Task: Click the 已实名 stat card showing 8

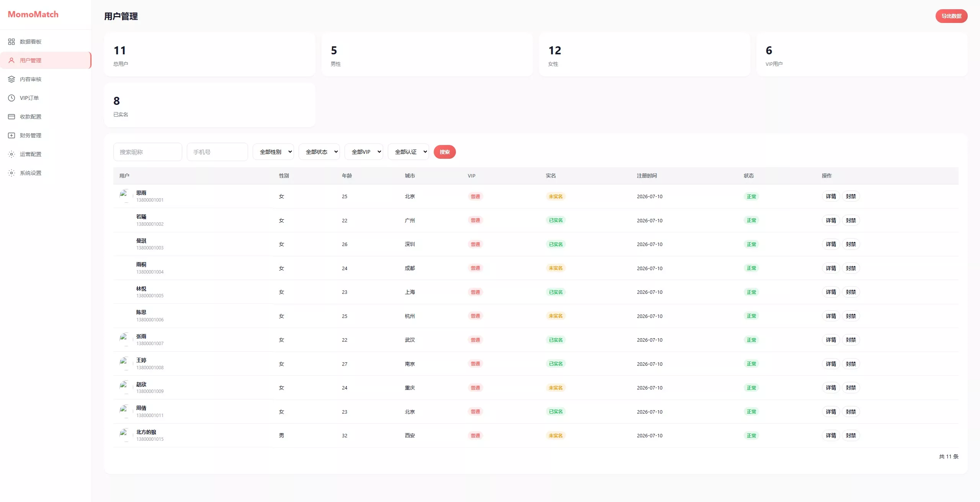Action: (x=209, y=105)
